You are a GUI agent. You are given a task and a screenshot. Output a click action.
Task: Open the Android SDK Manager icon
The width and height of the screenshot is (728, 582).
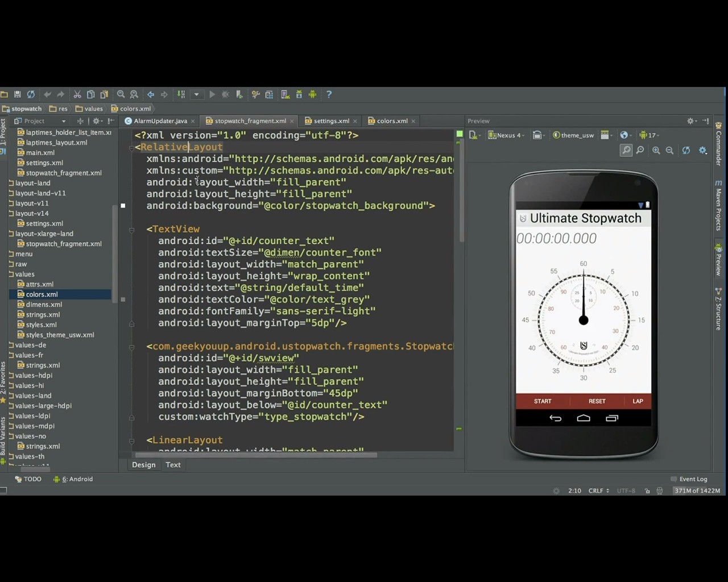299,94
